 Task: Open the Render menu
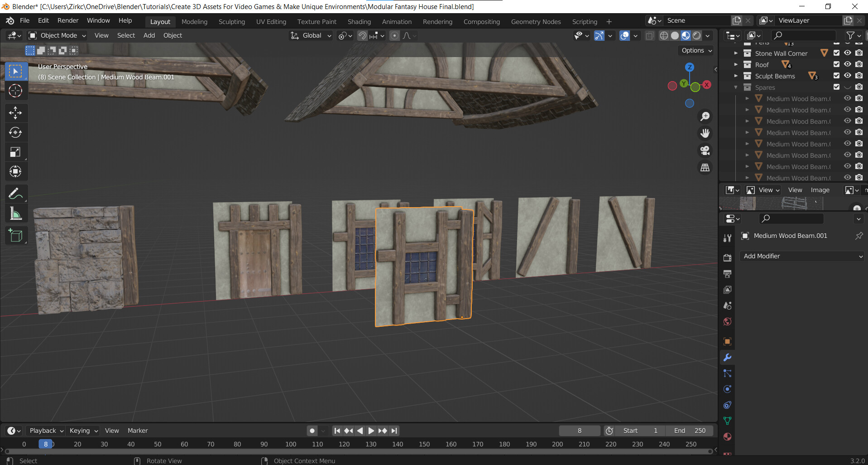coord(68,20)
